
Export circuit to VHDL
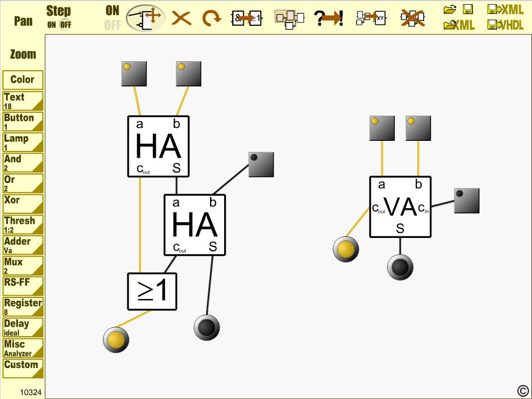click(x=506, y=25)
